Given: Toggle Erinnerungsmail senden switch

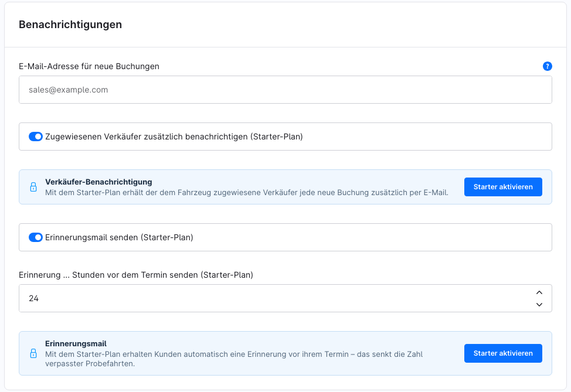Looking at the screenshot, I should 36,237.
